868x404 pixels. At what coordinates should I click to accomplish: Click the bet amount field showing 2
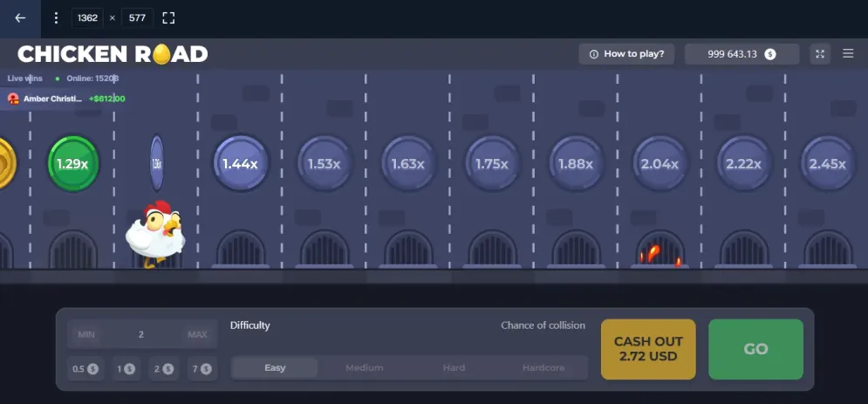[141, 334]
